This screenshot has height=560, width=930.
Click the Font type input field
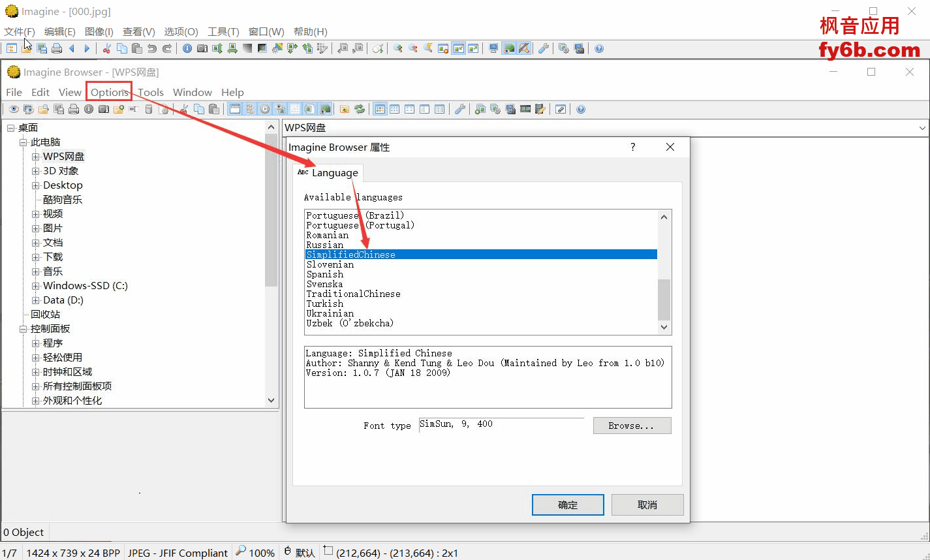501,424
